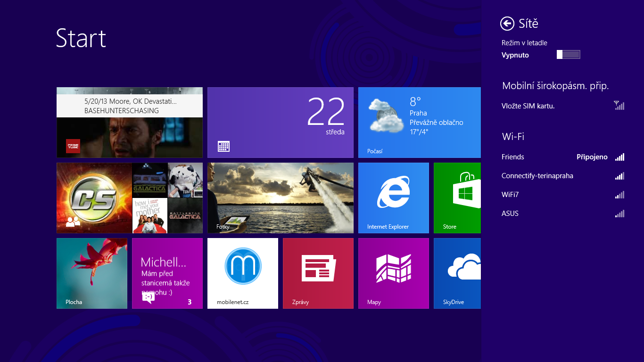Open the messaging tile from Michell
The height and width of the screenshot is (362, 644).
point(167,273)
